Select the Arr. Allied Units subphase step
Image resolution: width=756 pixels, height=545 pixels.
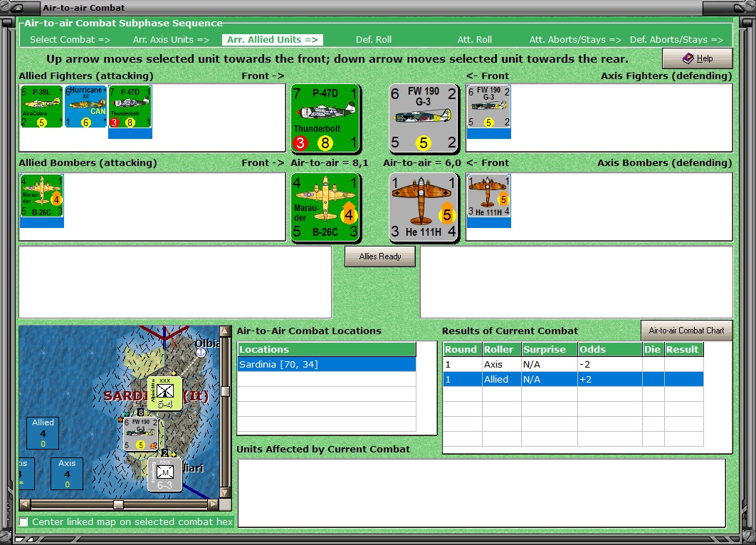(x=273, y=40)
